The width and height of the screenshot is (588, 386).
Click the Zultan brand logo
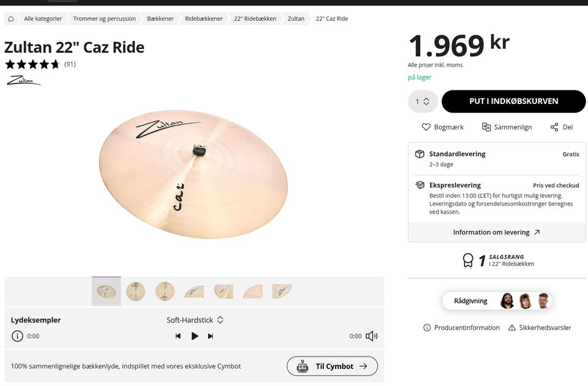click(x=23, y=80)
